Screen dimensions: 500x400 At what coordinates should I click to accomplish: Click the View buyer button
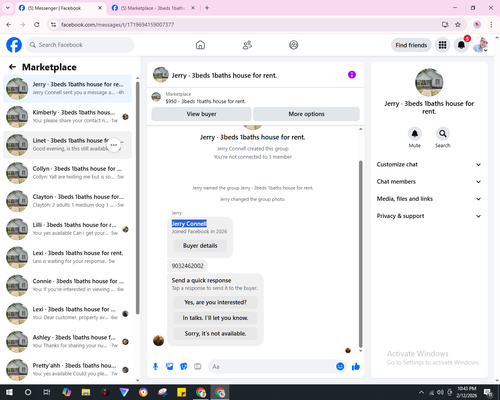201,114
